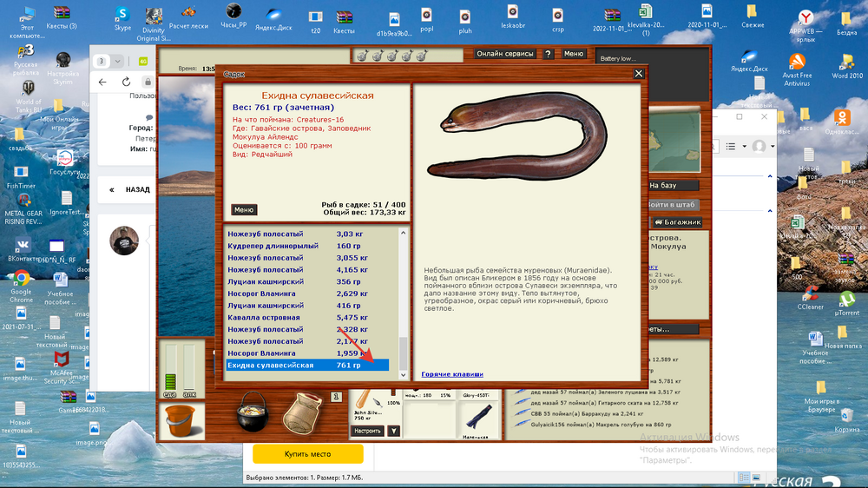
Task: Open the burlap fish sack icon
Action: (302, 413)
